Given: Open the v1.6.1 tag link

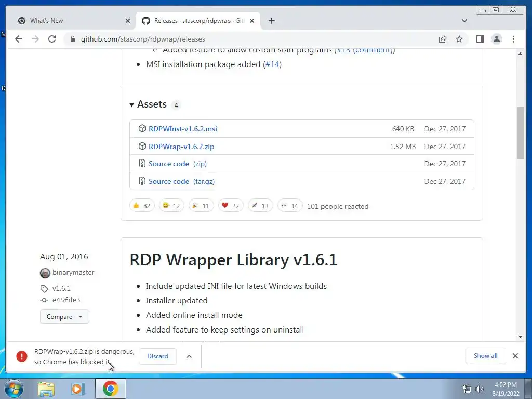Looking at the screenshot, I should [x=61, y=288].
